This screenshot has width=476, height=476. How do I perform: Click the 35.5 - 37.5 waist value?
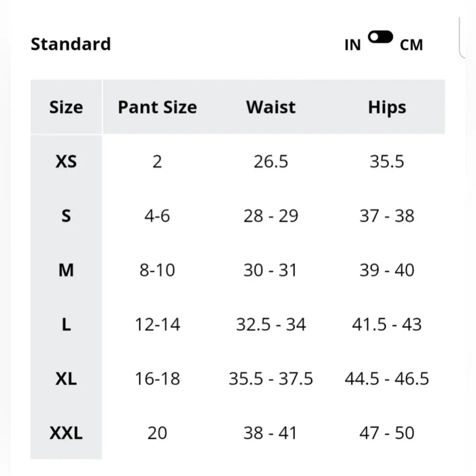coord(271,379)
